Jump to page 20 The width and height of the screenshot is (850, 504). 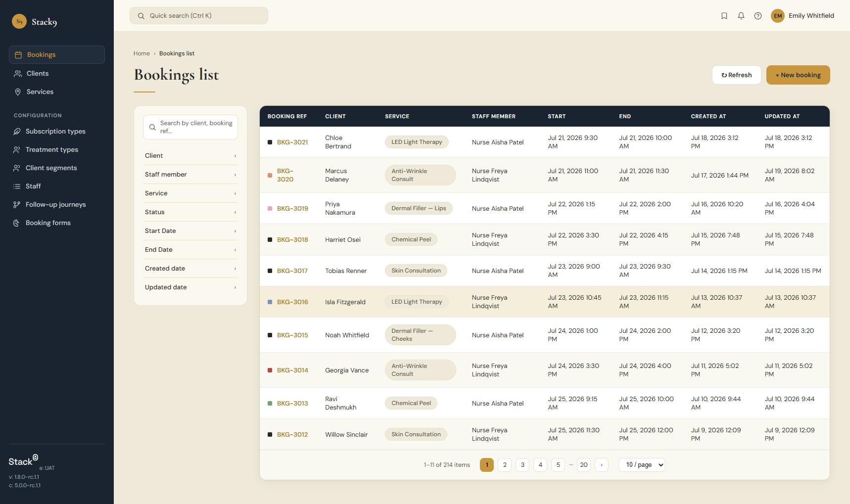[x=584, y=465]
